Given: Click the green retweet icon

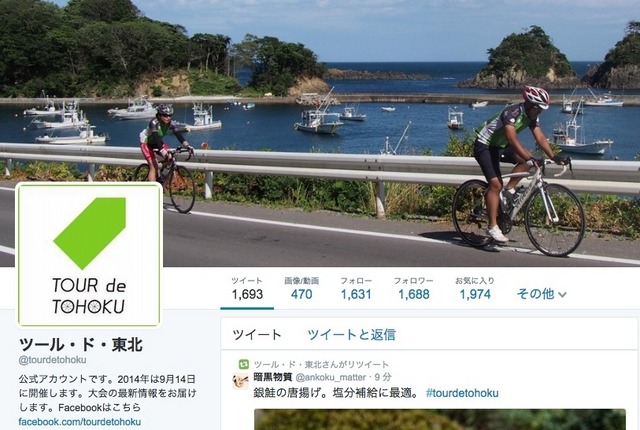Looking at the screenshot, I should click(244, 364).
